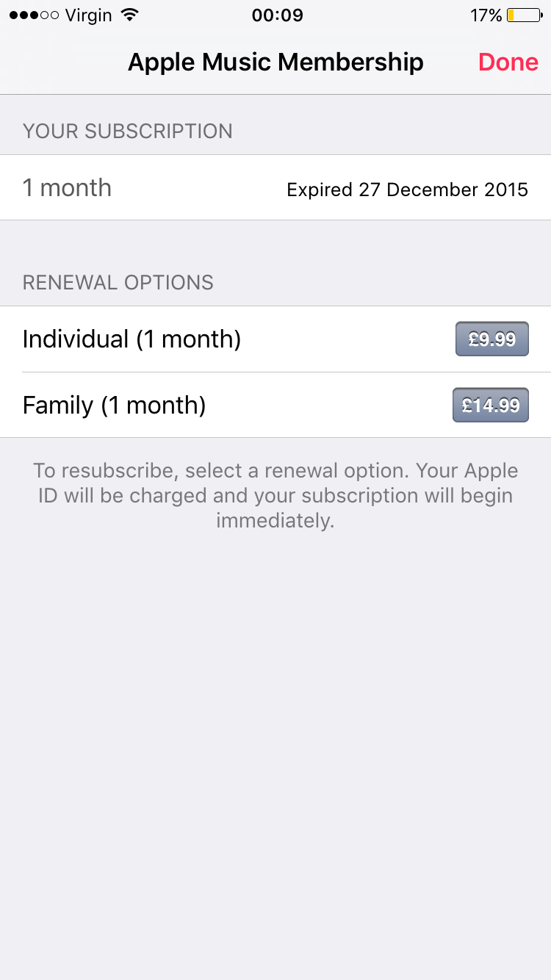
Task: Tap the Apple Music Membership title
Action: pyautogui.click(x=275, y=62)
